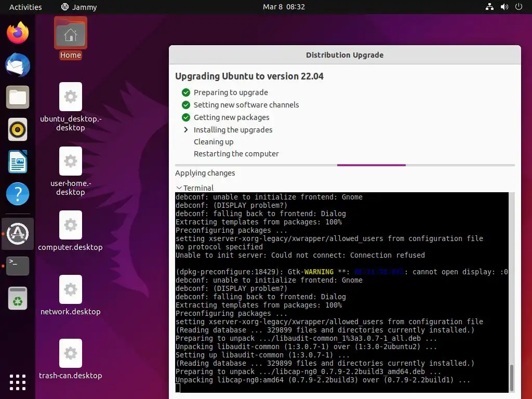Image resolution: width=532 pixels, height=399 pixels.
Task: Click 'Preparing to unpack .../libcap-ng0' line
Action: coord(308,371)
